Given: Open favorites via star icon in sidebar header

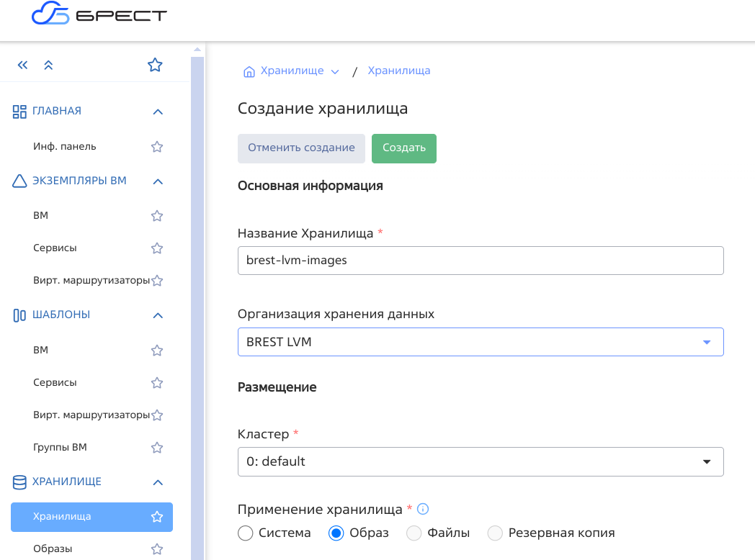Looking at the screenshot, I should point(155,64).
